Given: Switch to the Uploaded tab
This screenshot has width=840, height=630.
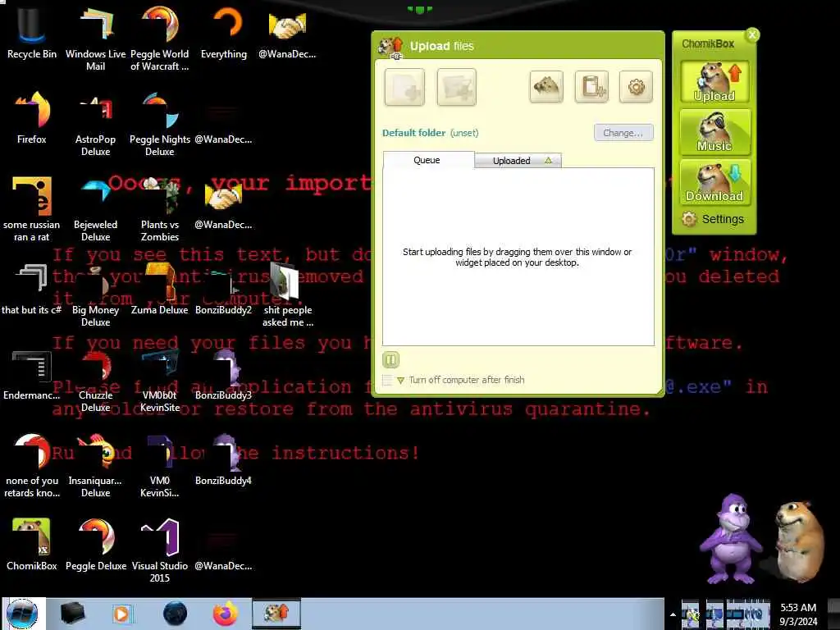Looking at the screenshot, I should tap(518, 161).
